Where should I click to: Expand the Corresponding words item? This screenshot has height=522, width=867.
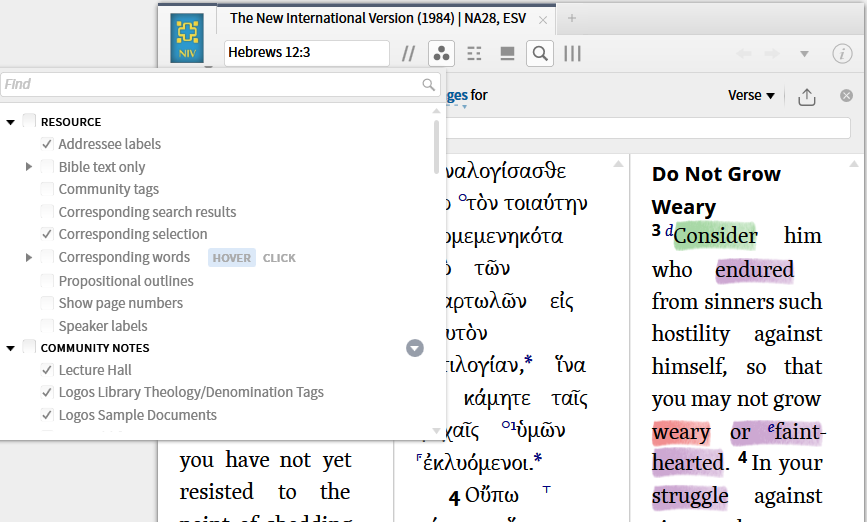coord(29,257)
